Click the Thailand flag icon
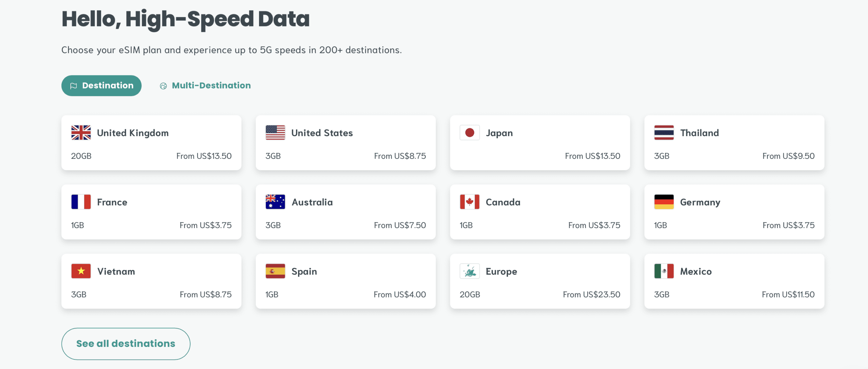This screenshot has width=868, height=369. [664, 133]
